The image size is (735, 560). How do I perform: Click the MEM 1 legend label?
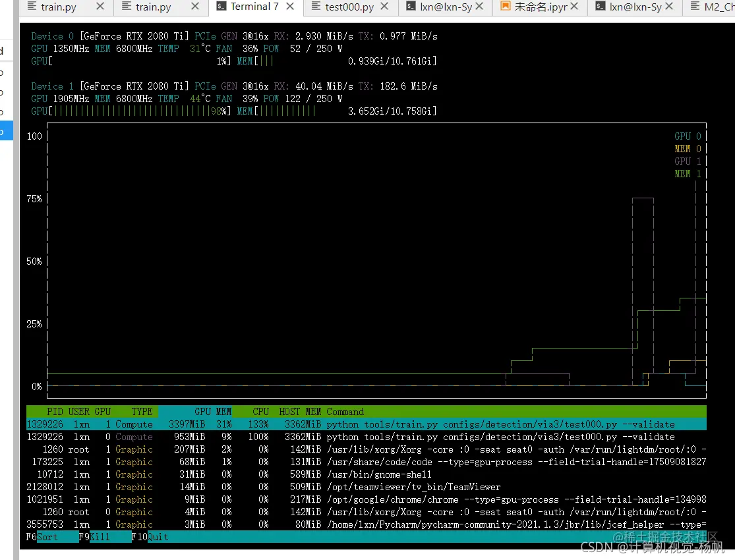pos(688,174)
